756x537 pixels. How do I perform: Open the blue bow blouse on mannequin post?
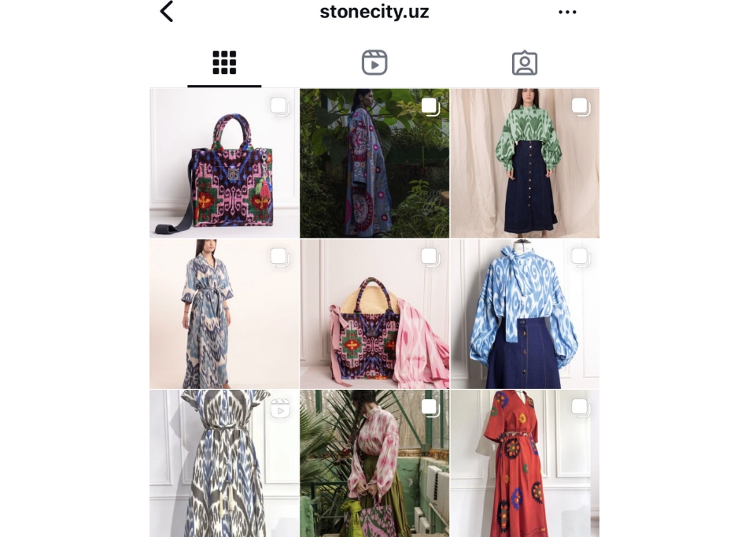click(x=525, y=314)
